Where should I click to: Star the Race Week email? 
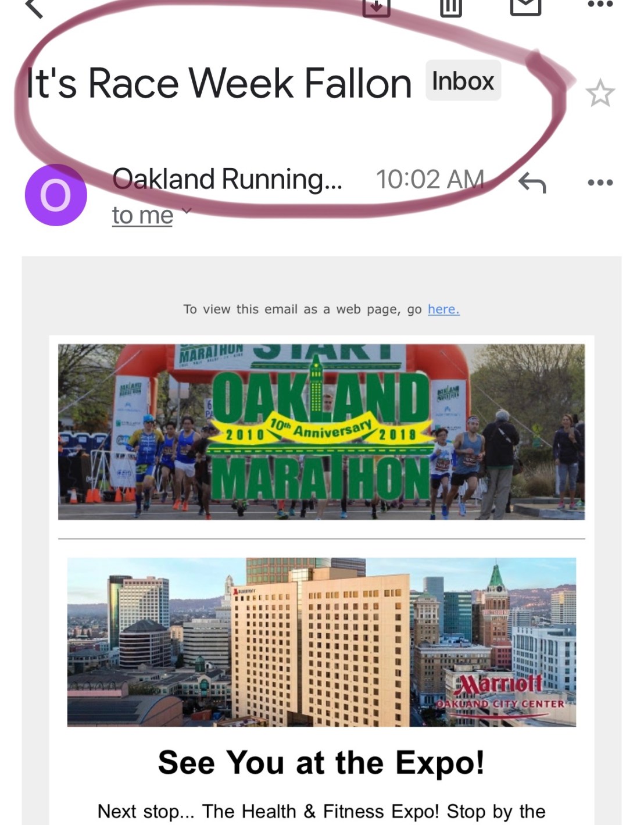click(600, 94)
